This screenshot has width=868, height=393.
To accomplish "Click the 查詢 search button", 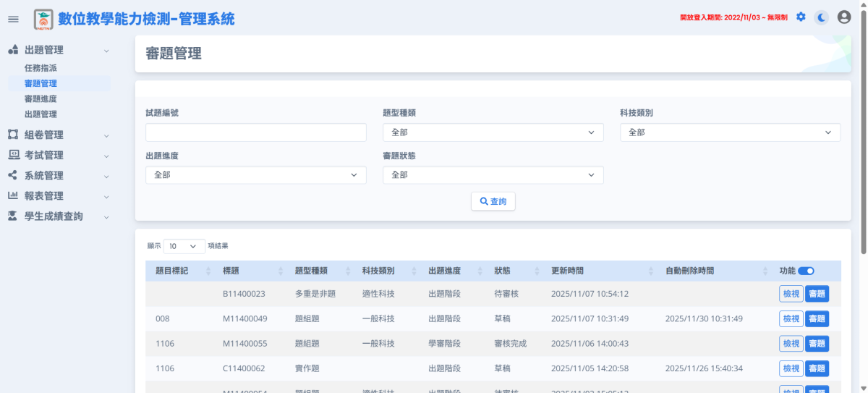I will (x=493, y=201).
